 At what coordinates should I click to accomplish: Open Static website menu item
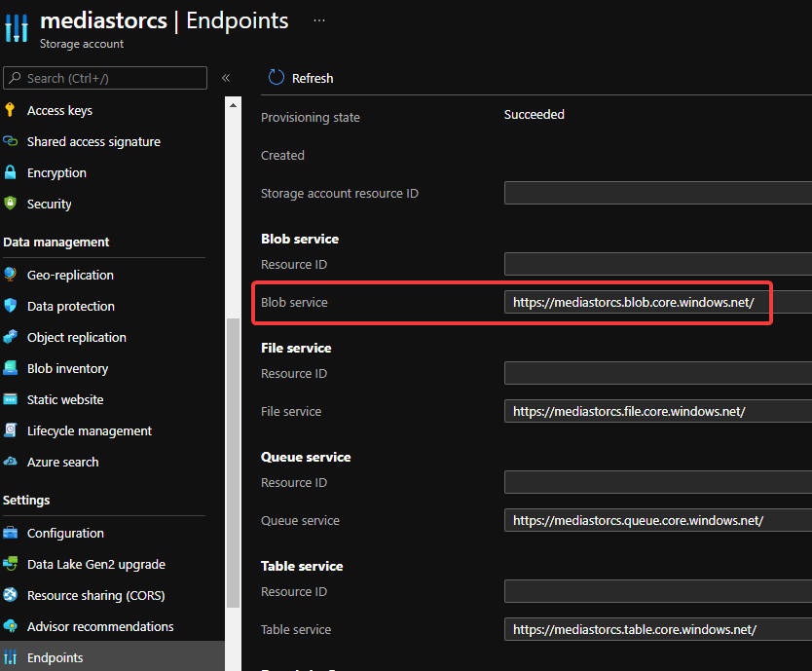pos(65,399)
